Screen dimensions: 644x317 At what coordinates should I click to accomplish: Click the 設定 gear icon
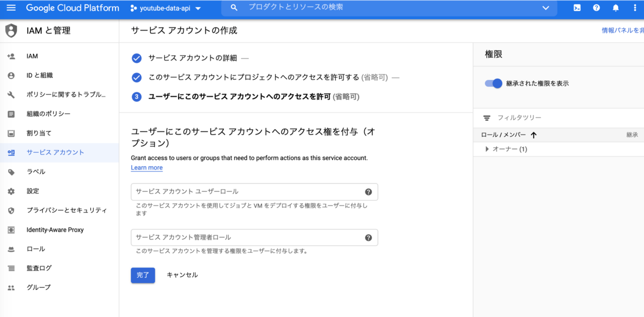tap(11, 191)
